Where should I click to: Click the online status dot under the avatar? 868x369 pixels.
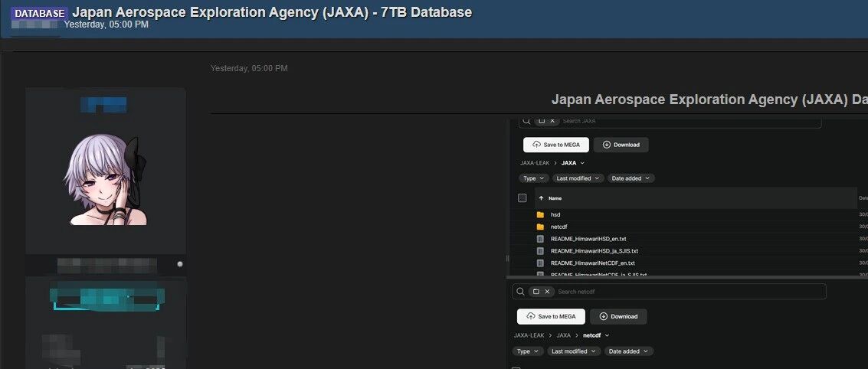180,264
